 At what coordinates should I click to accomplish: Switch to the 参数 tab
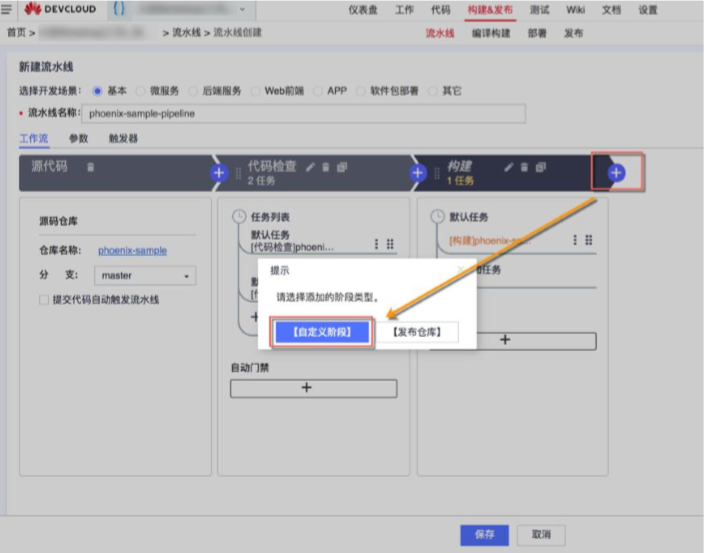coord(78,138)
